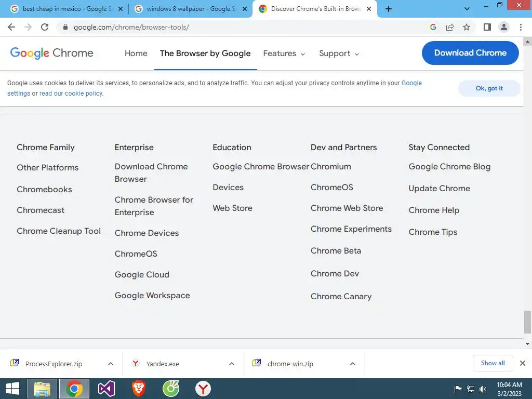Open the Web Store education link
Image resolution: width=532 pixels, height=399 pixels.
click(232, 208)
